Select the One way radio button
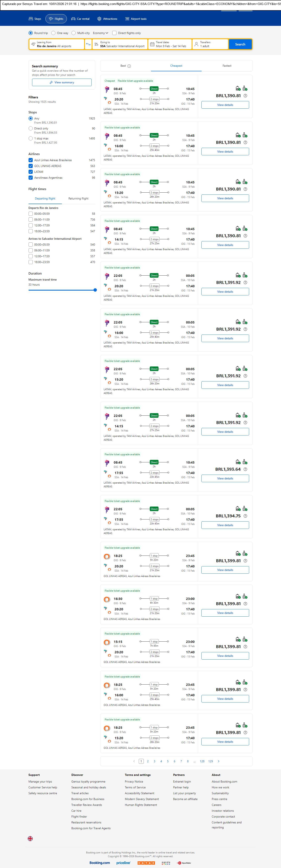Viewport: 281px width, 868px height. [54, 33]
